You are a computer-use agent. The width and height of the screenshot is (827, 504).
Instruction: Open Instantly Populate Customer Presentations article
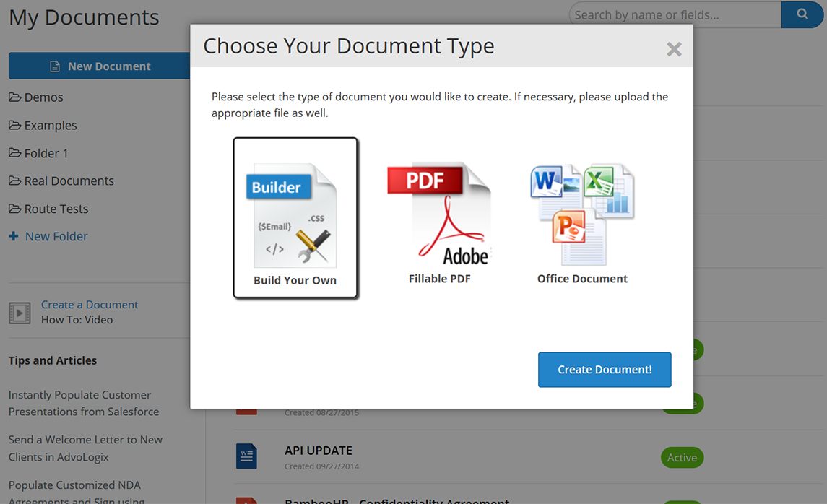pos(83,403)
